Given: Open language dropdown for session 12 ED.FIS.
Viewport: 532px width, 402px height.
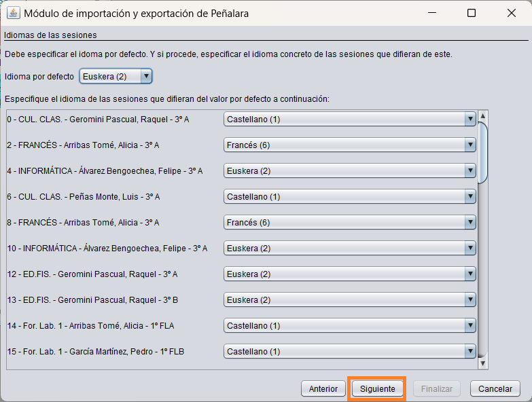Looking at the screenshot, I should 349,274.
